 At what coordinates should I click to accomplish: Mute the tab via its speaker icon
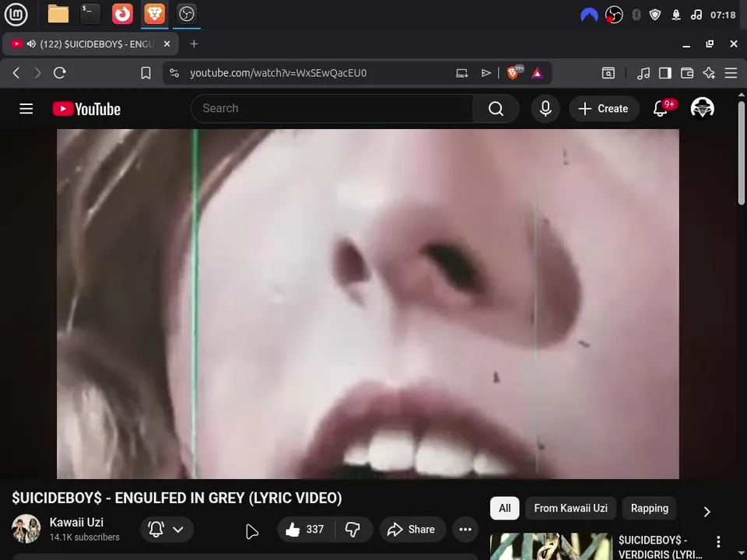31,44
